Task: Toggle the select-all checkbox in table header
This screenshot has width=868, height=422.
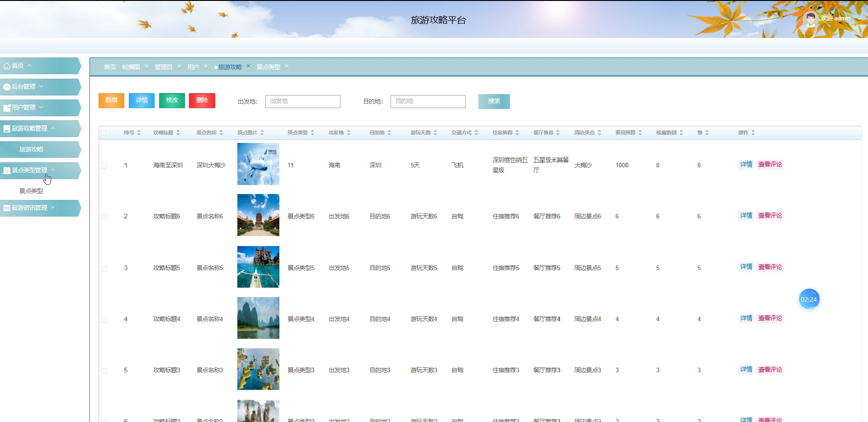Action: [104, 133]
